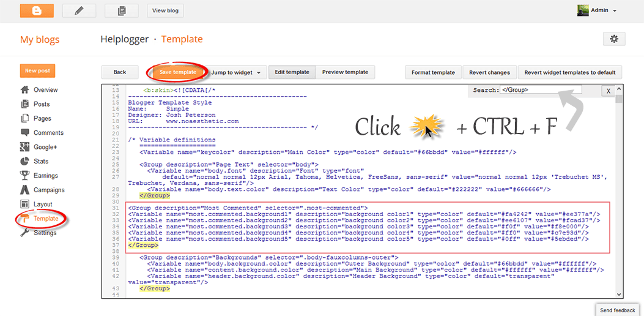Click the b:skin CDATA line 13
The height and width of the screenshot is (316, 644).
[179, 90]
